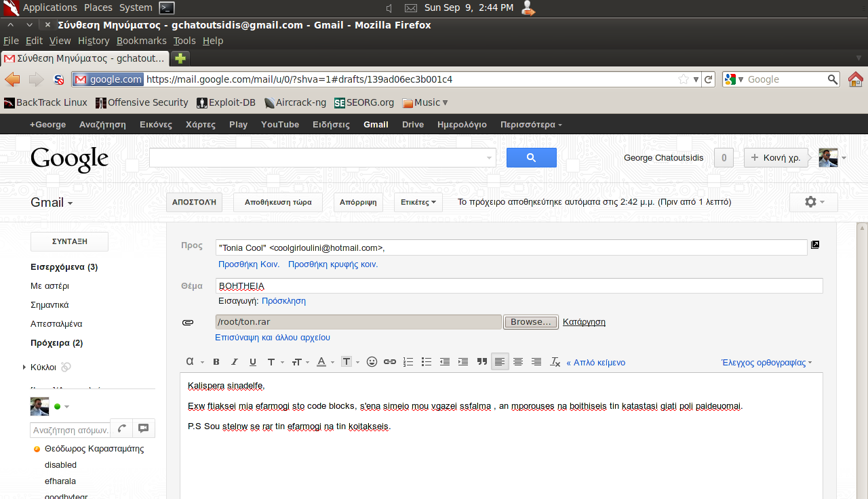Click the ΣΥΝΤΑΞΗ compose button
This screenshot has height=499, width=868.
[70, 242]
